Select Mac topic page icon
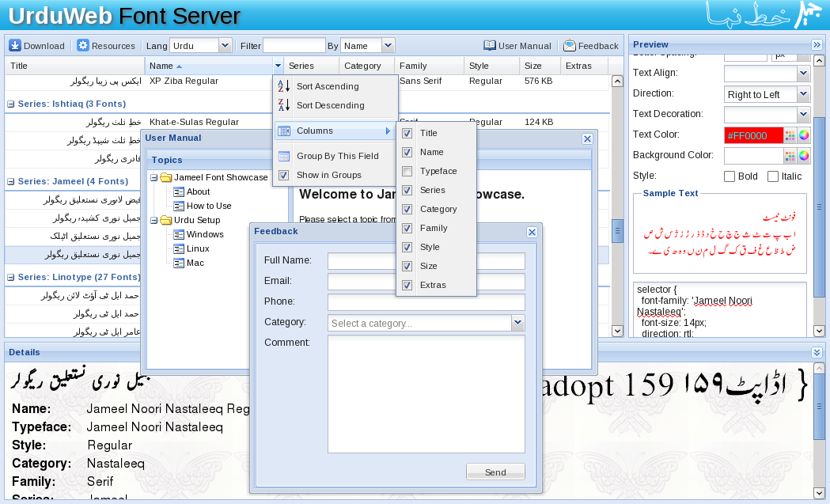Screen dimensions: 830x504 (x=179, y=263)
